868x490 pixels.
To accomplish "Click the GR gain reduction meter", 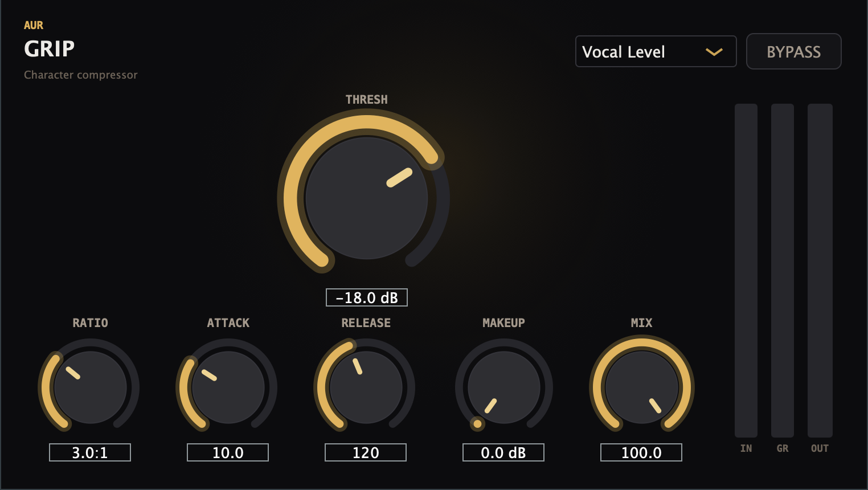I will coord(783,271).
